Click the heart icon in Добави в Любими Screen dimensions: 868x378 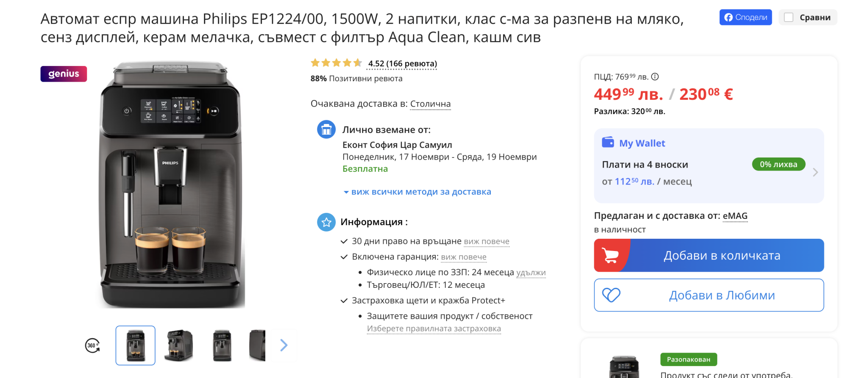(611, 295)
